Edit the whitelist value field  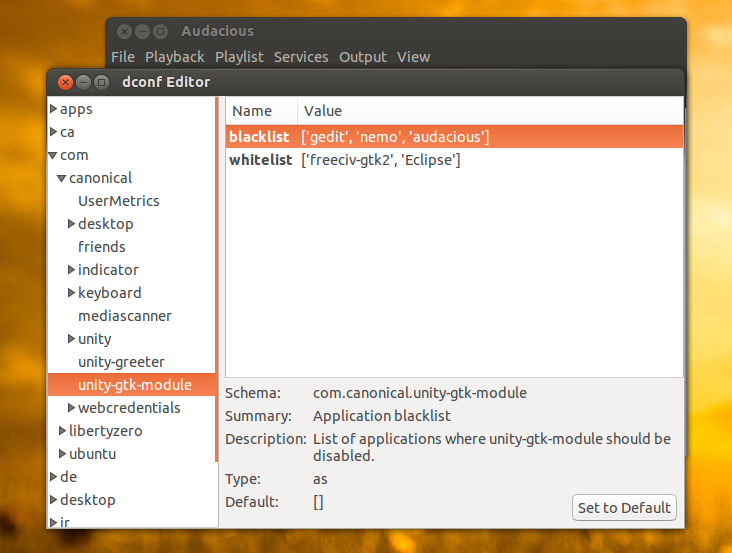[380, 160]
